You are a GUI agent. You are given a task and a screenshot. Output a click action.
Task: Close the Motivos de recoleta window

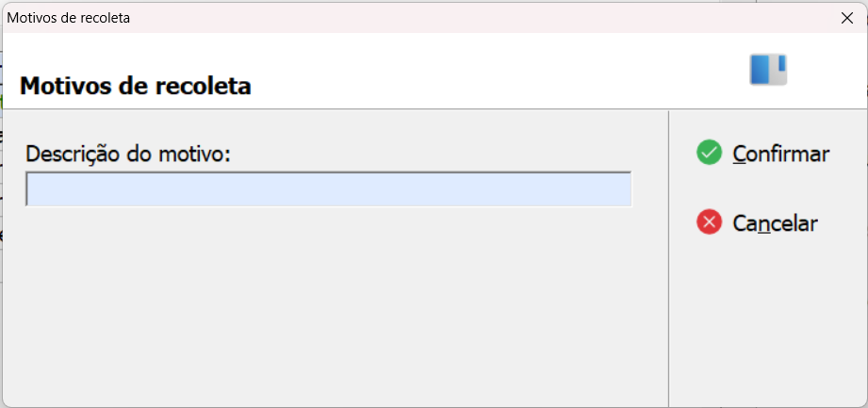[847, 18]
